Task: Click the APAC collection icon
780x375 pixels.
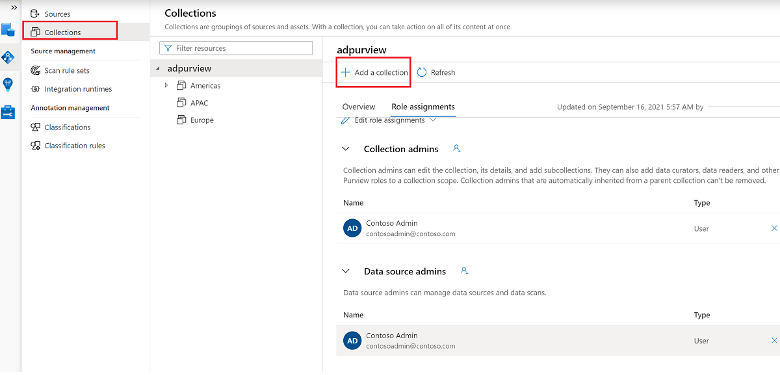Action: pyautogui.click(x=182, y=103)
